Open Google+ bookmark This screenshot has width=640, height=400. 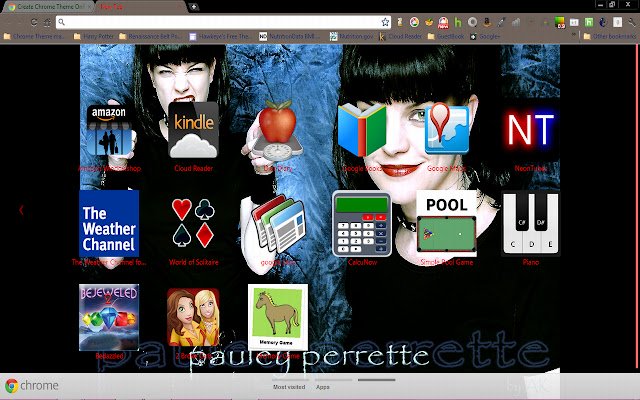point(484,36)
